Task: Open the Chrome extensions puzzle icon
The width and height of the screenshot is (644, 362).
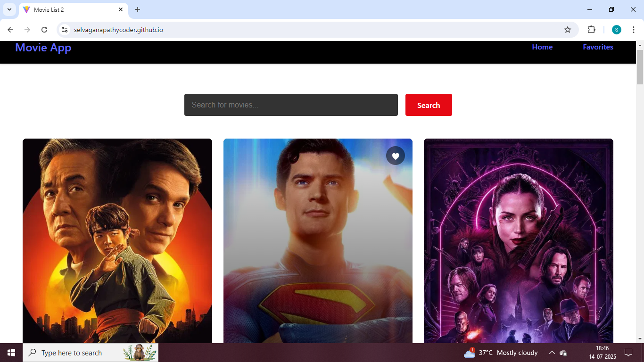Action: click(x=591, y=30)
